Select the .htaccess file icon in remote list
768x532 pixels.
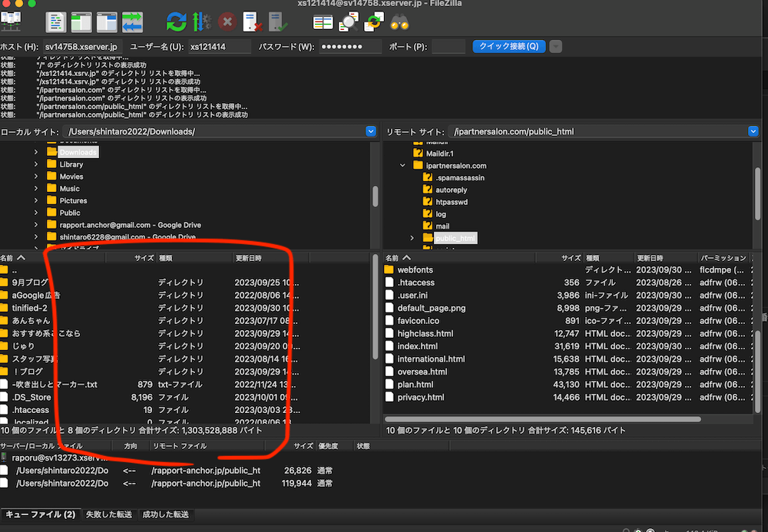pyautogui.click(x=389, y=283)
